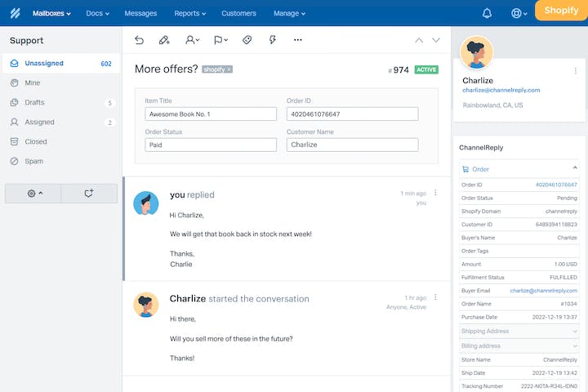Click the orange Shopify button
Image resolution: width=588 pixels, height=392 pixels.
(x=561, y=11)
